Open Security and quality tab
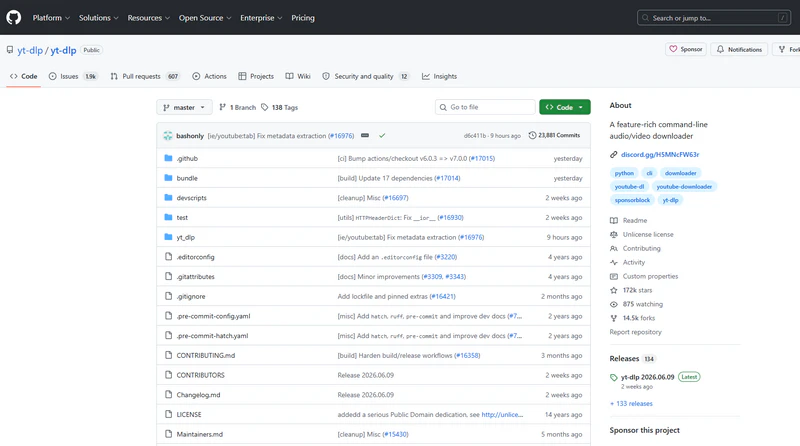800x446 pixels. click(x=365, y=76)
